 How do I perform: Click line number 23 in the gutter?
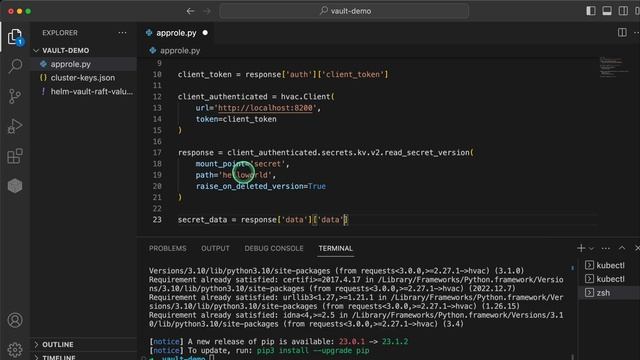point(157,220)
